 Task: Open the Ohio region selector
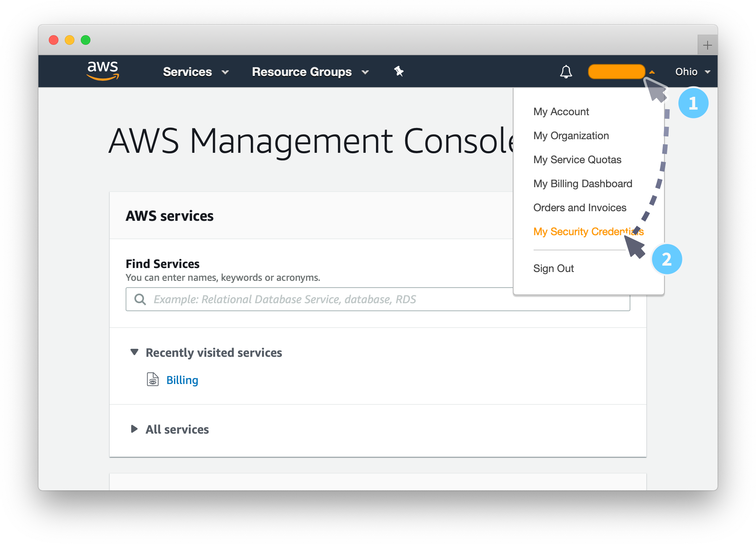tap(692, 72)
